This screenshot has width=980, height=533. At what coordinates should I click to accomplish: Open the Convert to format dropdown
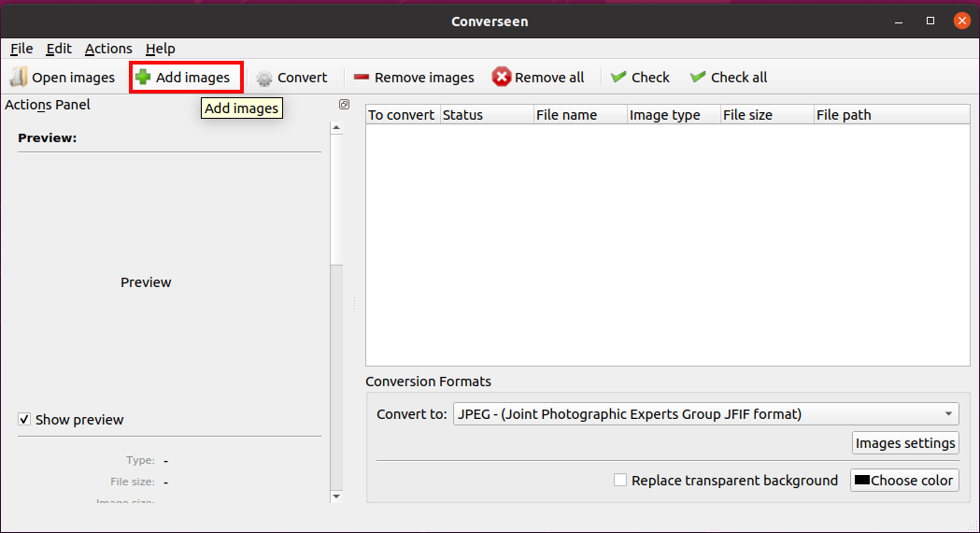coord(705,413)
